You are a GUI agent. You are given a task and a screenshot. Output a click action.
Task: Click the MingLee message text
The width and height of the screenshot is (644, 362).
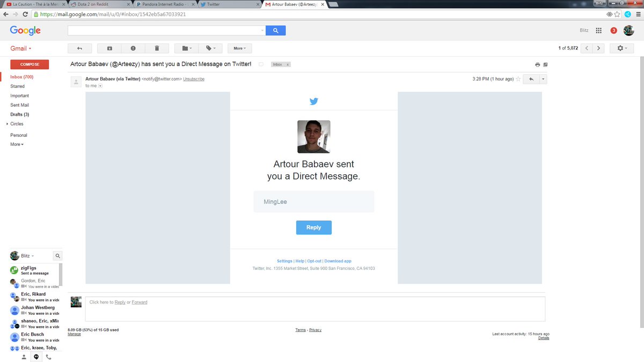[276, 202]
